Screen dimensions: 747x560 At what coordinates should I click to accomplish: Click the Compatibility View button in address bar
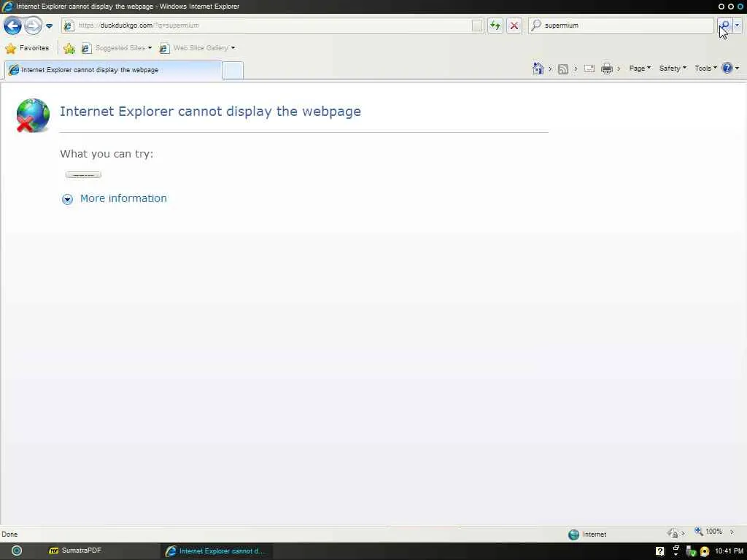coord(477,26)
